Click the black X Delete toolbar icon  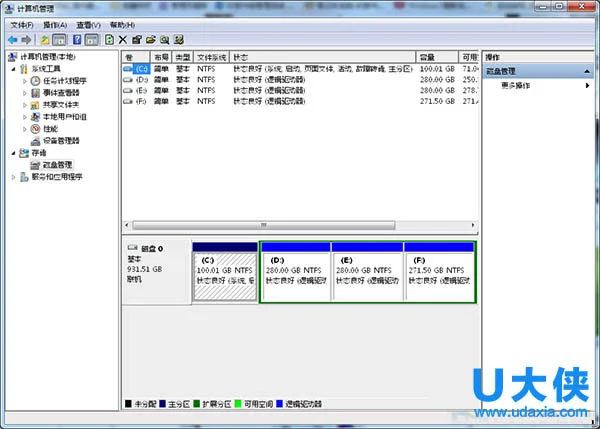[x=123, y=39]
